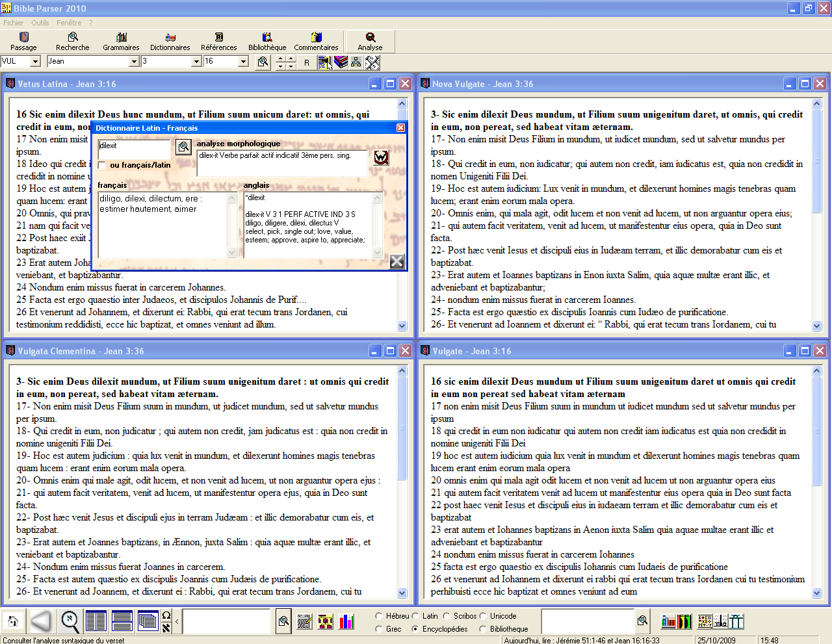The height and width of the screenshot is (644, 832).
Task: Select the Grec radio button
Action: pos(379,629)
